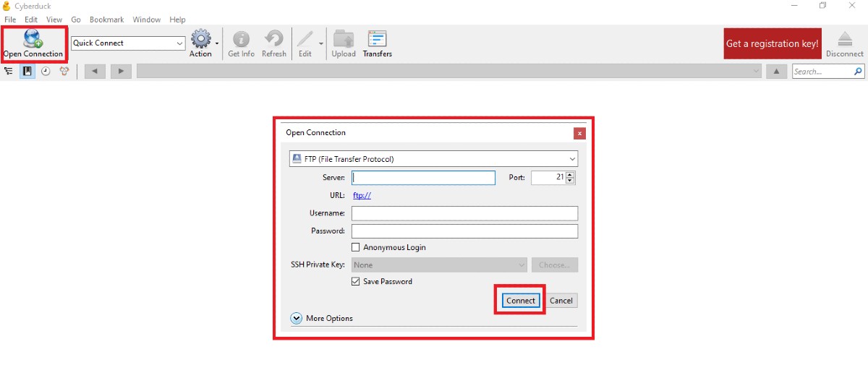The height and width of the screenshot is (391, 868).
Task: Uncheck the Save Password checkbox
Action: click(355, 281)
